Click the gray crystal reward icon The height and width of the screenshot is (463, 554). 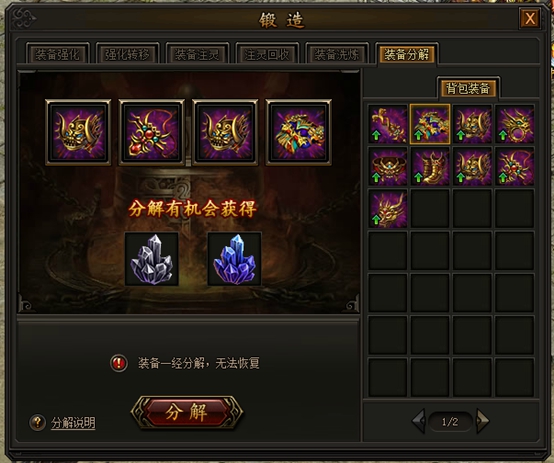(x=152, y=259)
